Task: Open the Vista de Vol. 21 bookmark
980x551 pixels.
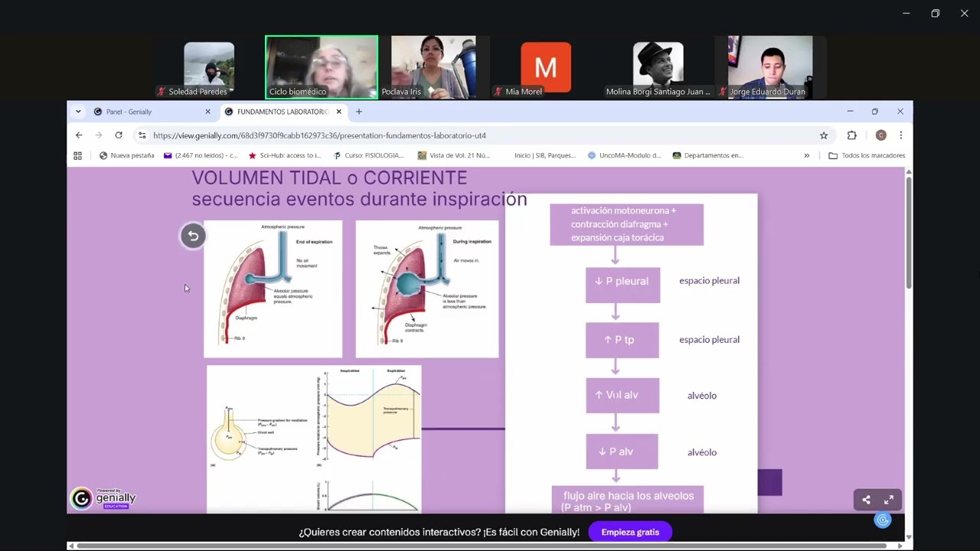Action: 453,155
